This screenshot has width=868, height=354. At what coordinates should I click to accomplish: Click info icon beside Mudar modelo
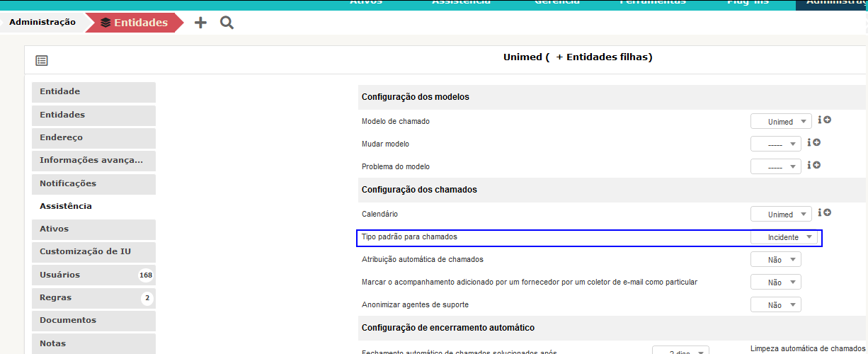[809, 143]
